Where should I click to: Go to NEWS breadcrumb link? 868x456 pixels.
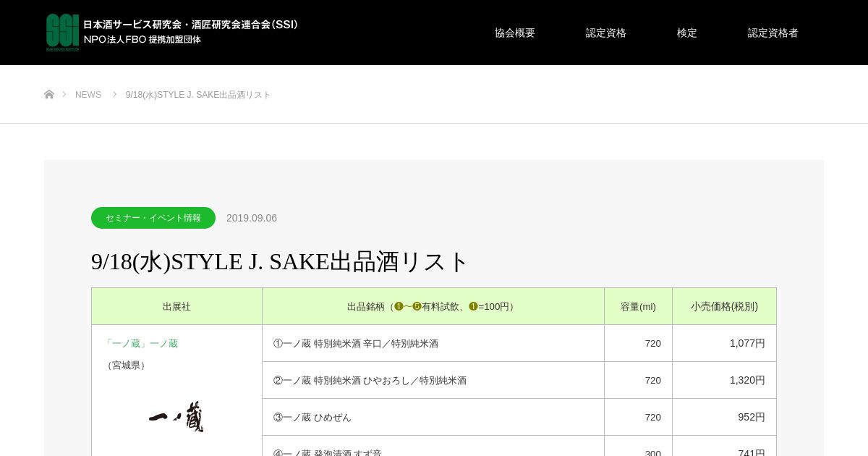(x=88, y=95)
